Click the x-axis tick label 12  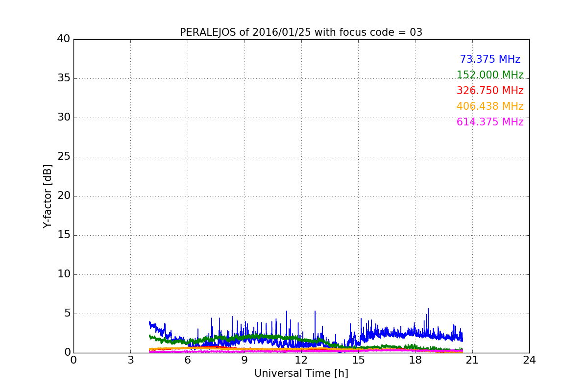pyautogui.click(x=301, y=360)
